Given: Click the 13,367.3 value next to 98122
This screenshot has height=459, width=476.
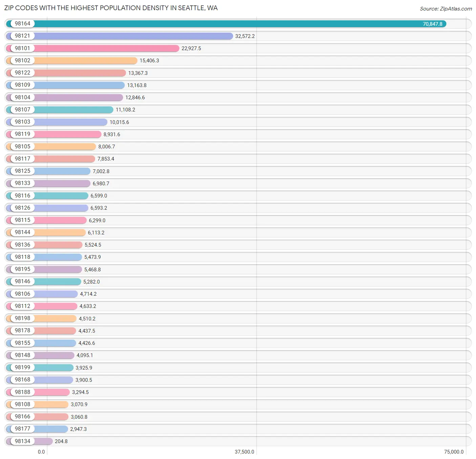Looking at the screenshot, I should pos(138,73).
